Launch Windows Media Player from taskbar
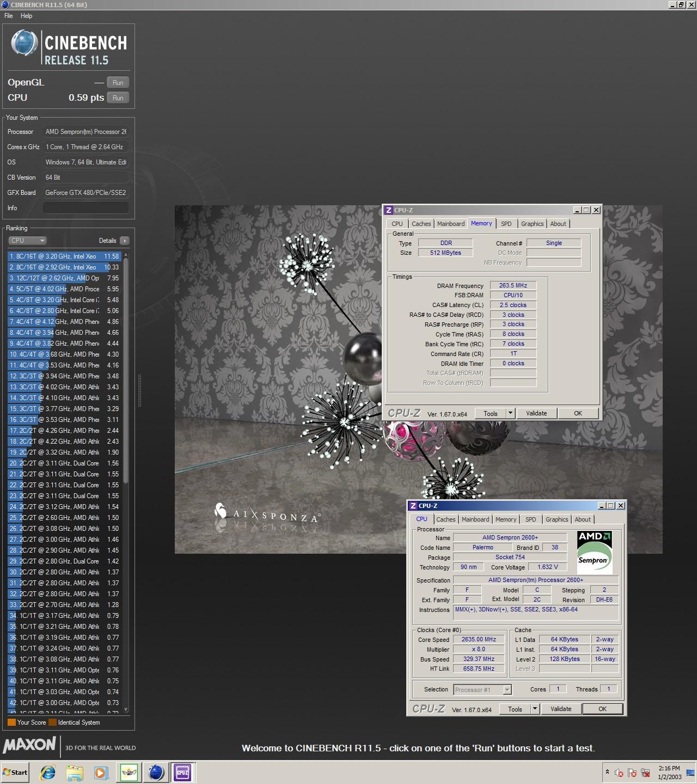The width and height of the screenshot is (697, 784). 101,772
